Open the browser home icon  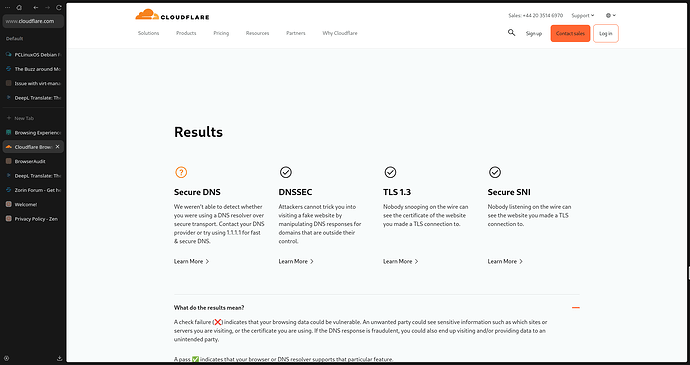[x=19, y=7]
